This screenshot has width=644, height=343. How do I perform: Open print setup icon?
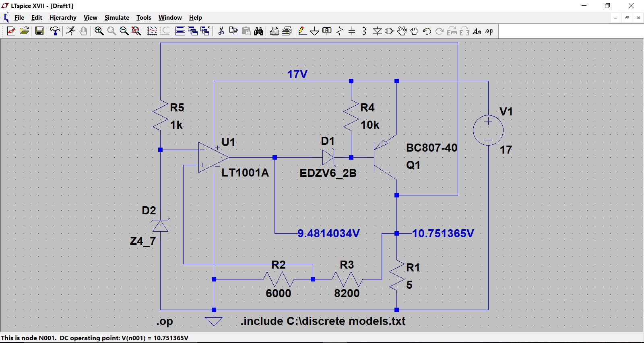275,31
